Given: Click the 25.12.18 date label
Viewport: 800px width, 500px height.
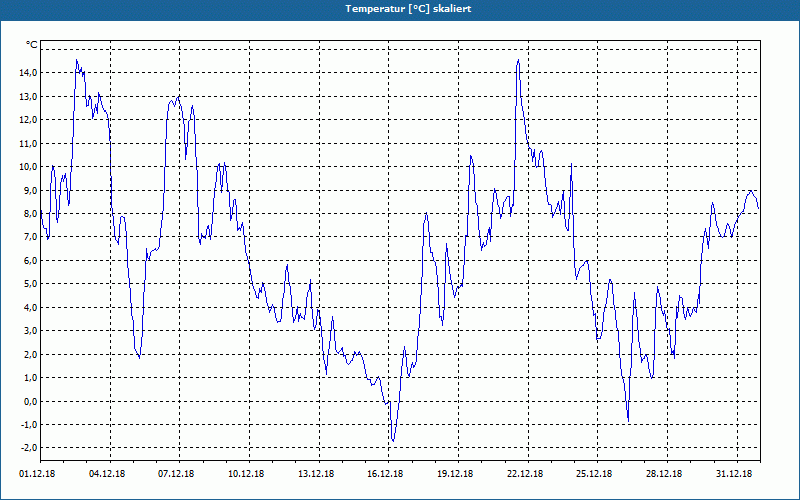Looking at the screenshot, I should point(594,474).
